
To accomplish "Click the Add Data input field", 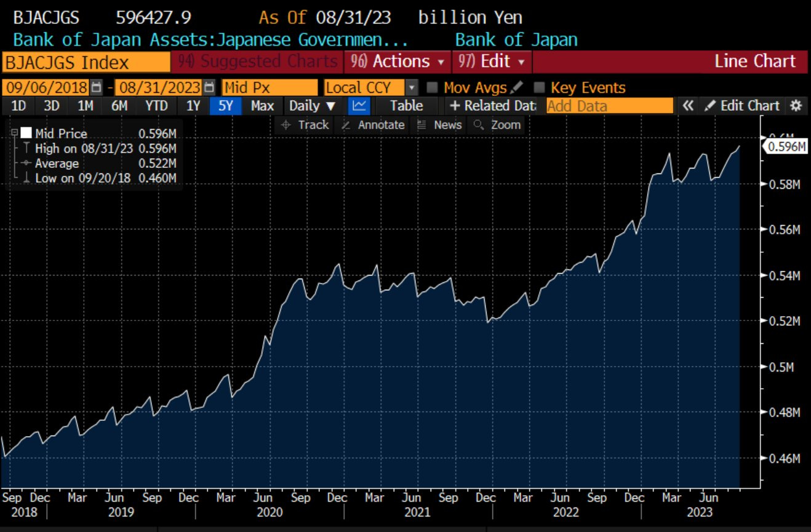I will click(x=609, y=106).
